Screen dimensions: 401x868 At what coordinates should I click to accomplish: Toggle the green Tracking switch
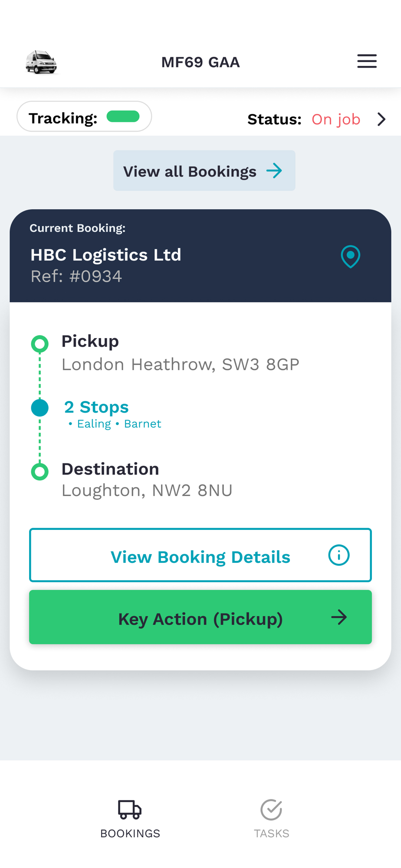point(123,117)
